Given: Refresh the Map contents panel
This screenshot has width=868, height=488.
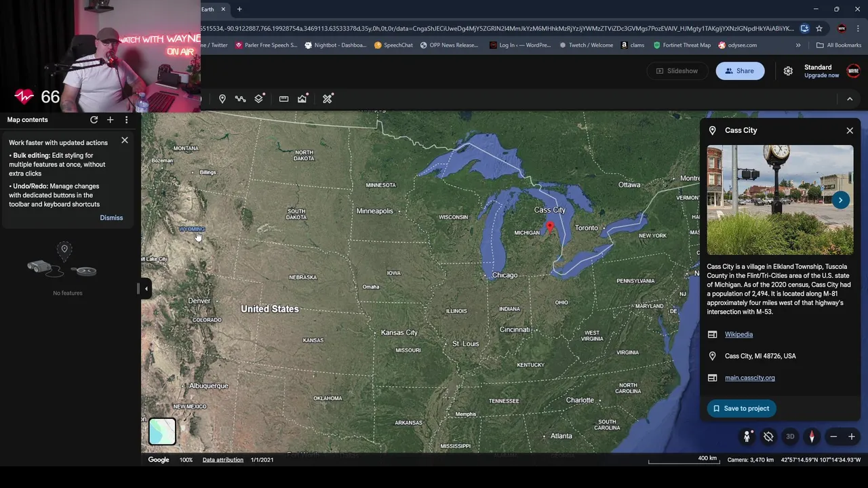Looking at the screenshot, I should (x=94, y=120).
